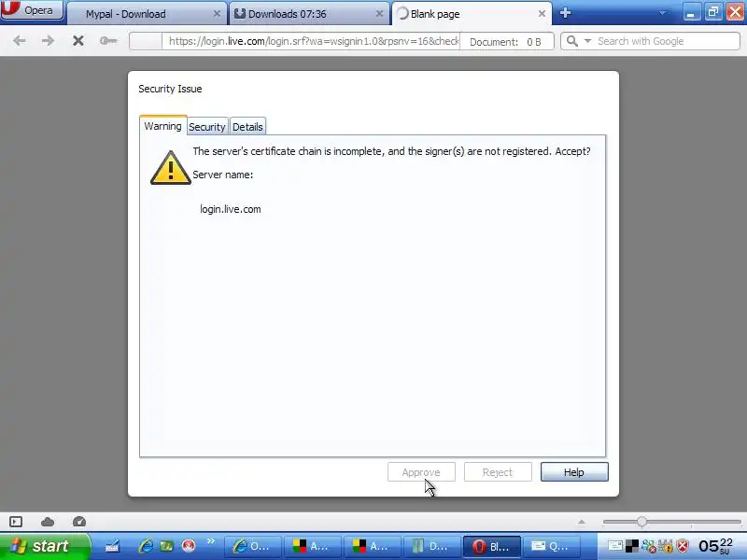Click the Approve button

click(421, 472)
